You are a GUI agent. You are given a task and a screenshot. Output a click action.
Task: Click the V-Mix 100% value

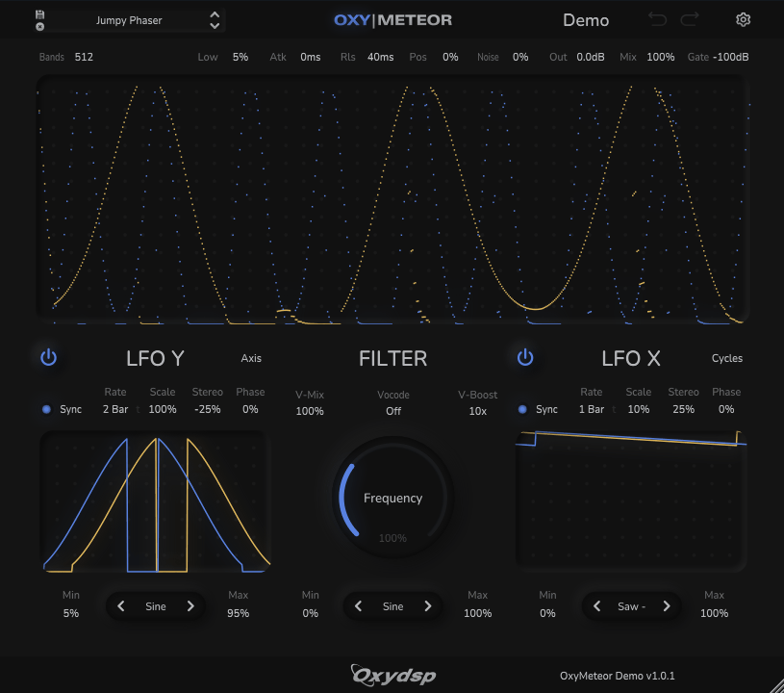(x=310, y=411)
